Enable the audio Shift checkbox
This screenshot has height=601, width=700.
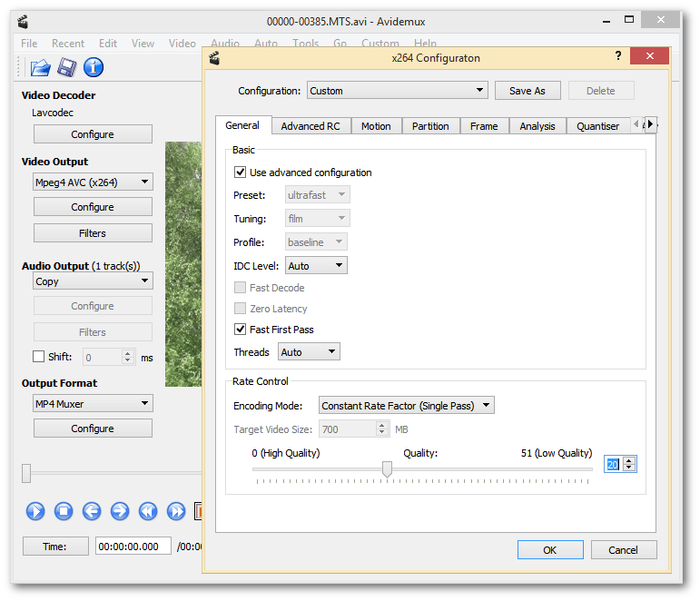[39, 357]
